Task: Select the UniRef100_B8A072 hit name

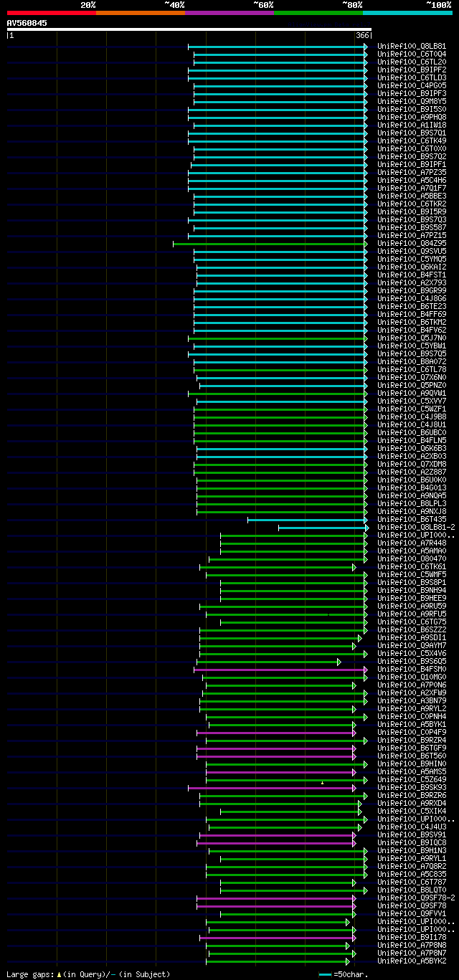Action: point(412,362)
